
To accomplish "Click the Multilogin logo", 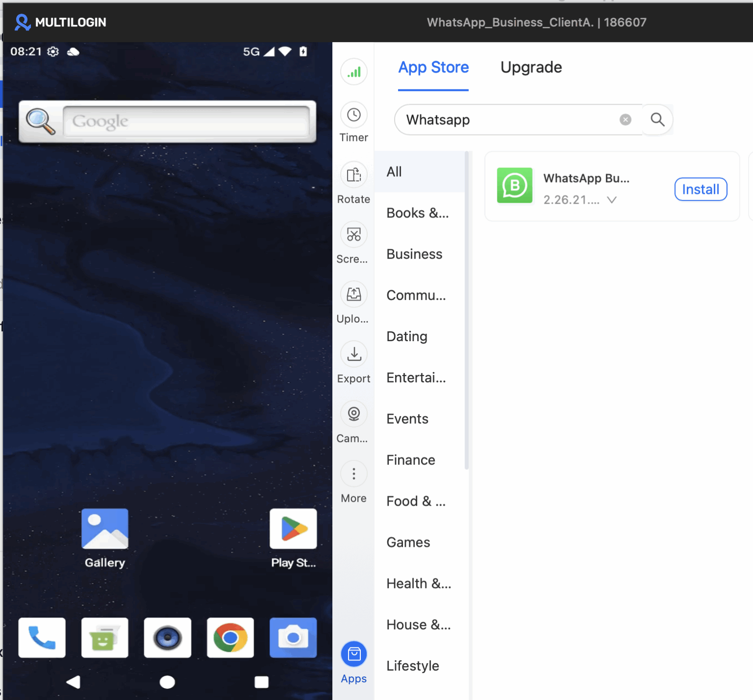I will (60, 22).
